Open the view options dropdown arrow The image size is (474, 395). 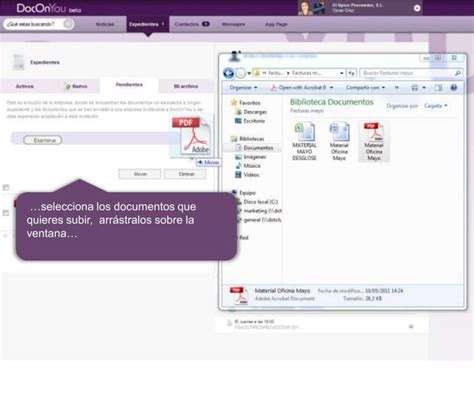[x=424, y=88]
